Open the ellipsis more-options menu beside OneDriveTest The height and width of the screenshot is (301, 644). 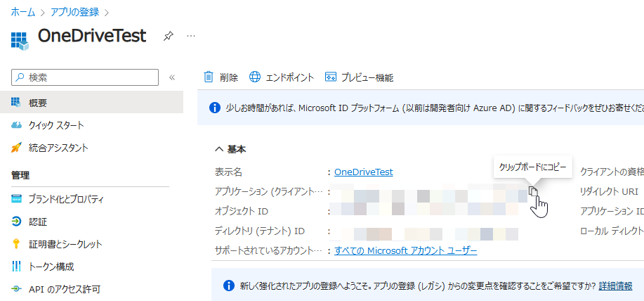click(x=191, y=36)
